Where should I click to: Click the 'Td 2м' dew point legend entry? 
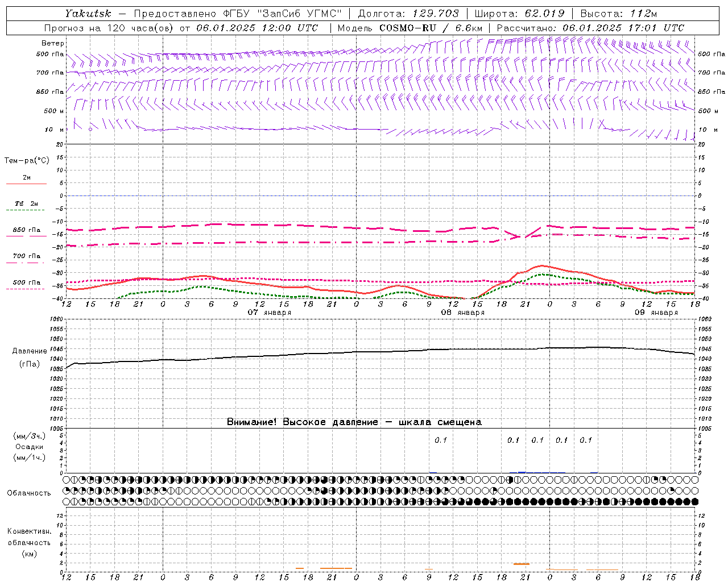click(26, 203)
